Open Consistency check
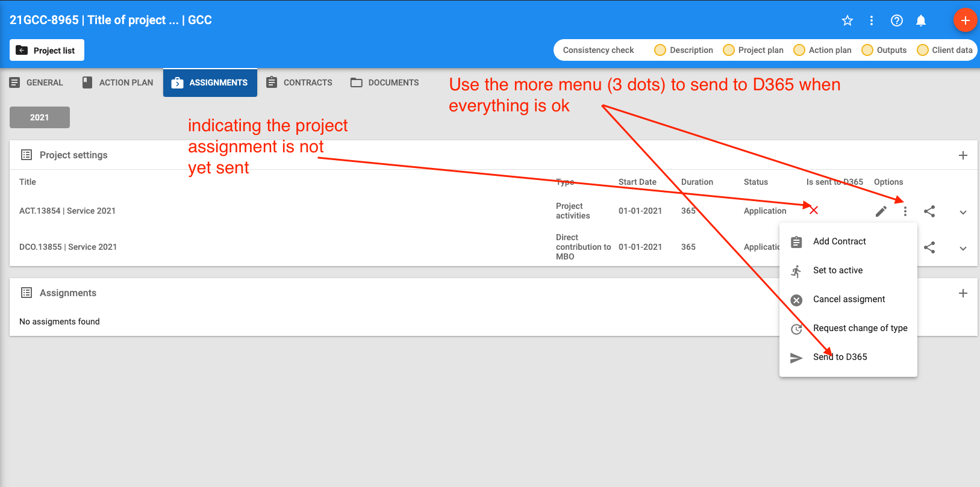This screenshot has height=487, width=980. coord(598,50)
